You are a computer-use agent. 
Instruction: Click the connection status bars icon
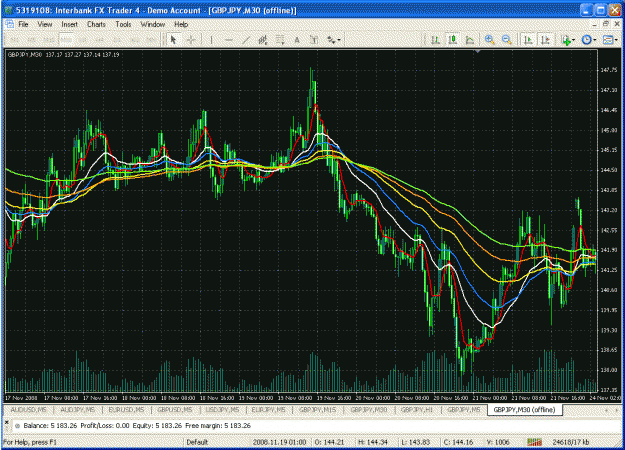(535, 442)
